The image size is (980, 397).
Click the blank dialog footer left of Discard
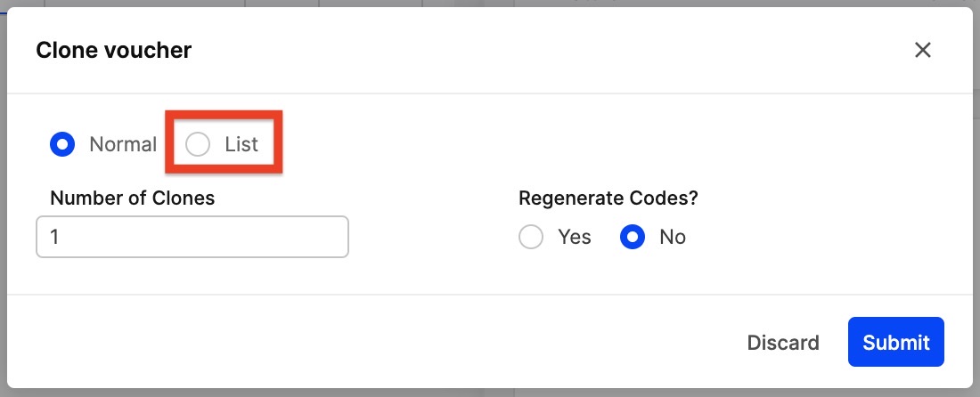pyautogui.click(x=356, y=343)
